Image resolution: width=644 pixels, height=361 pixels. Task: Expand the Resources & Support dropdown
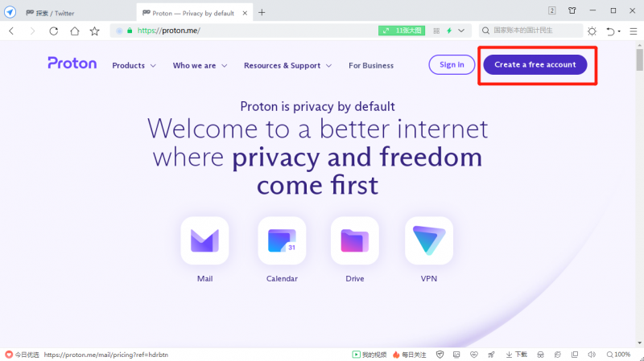(287, 66)
